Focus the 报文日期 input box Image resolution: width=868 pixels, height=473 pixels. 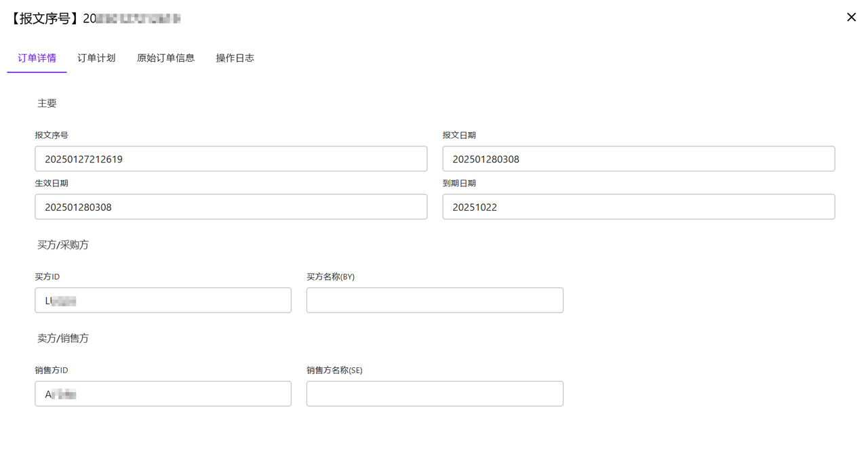tap(638, 159)
